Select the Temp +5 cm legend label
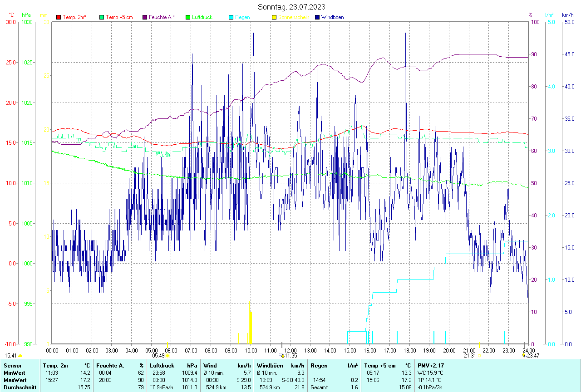The width and height of the screenshot is (581, 392). coord(119,17)
